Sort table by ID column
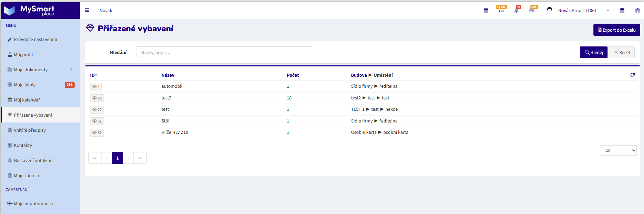Image resolution: width=644 pixels, height=214 pixels. [94, 75]
